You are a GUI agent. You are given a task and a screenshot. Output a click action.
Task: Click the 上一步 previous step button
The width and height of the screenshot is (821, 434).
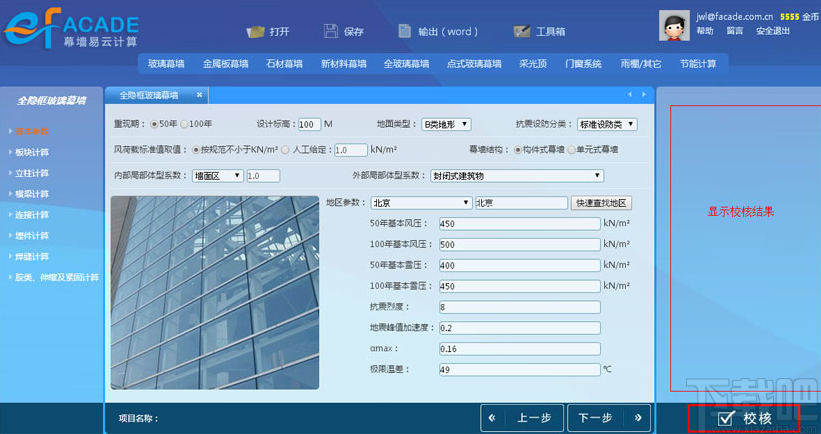click(x=522, y=418)
